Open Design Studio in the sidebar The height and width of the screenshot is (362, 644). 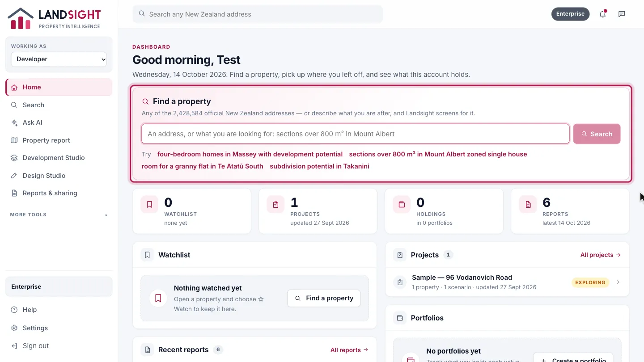tap(59, 176)
